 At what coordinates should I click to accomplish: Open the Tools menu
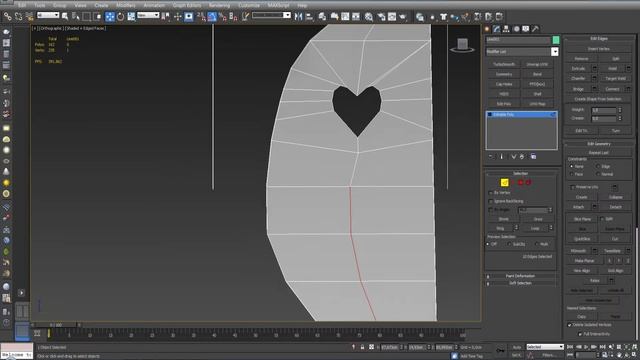[40, 5]
